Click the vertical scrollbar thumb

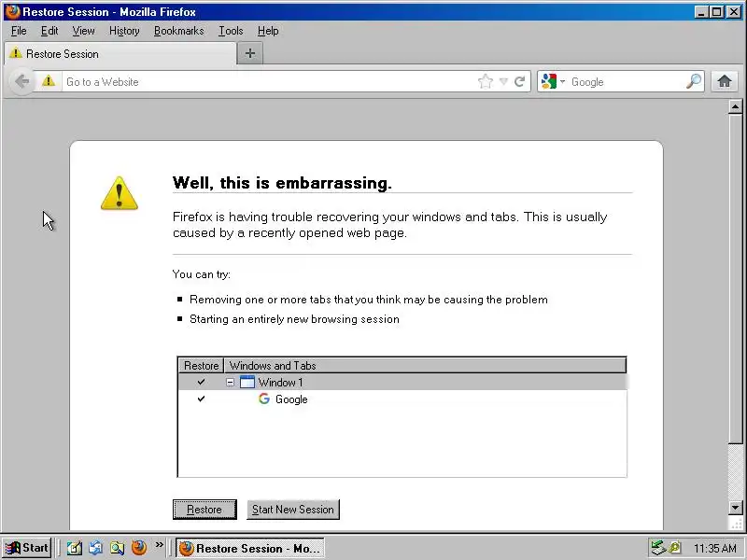pyautogui.click(x=735, y=278)
